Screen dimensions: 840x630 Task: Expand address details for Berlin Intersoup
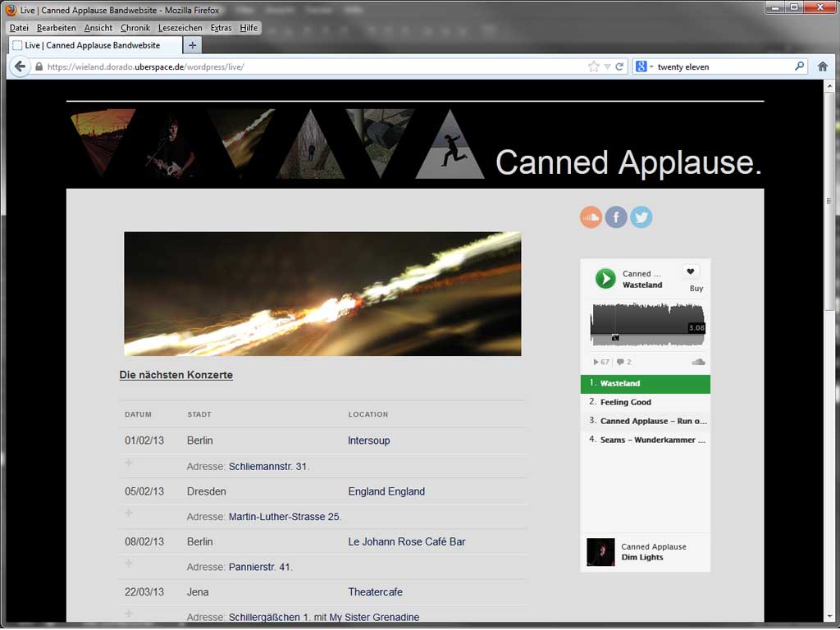128,463
